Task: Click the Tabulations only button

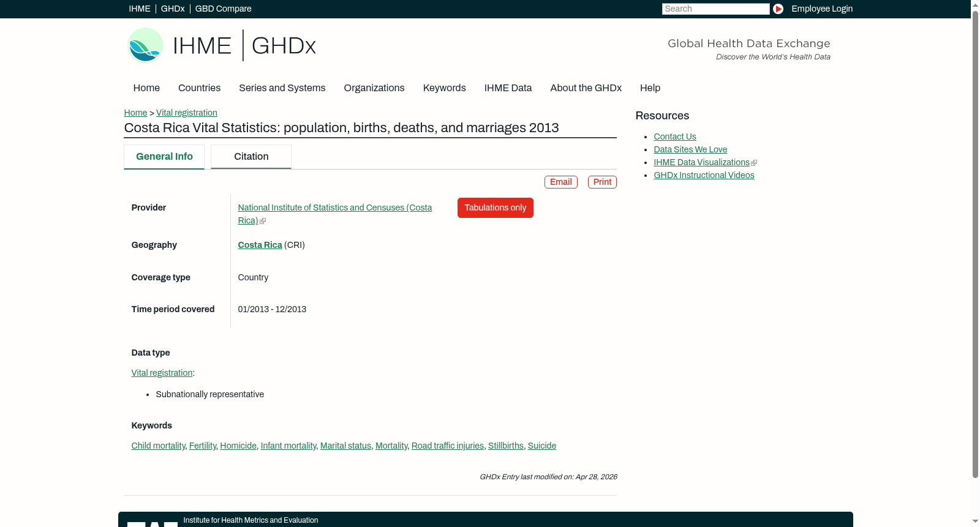Action: tap(496, 207)
